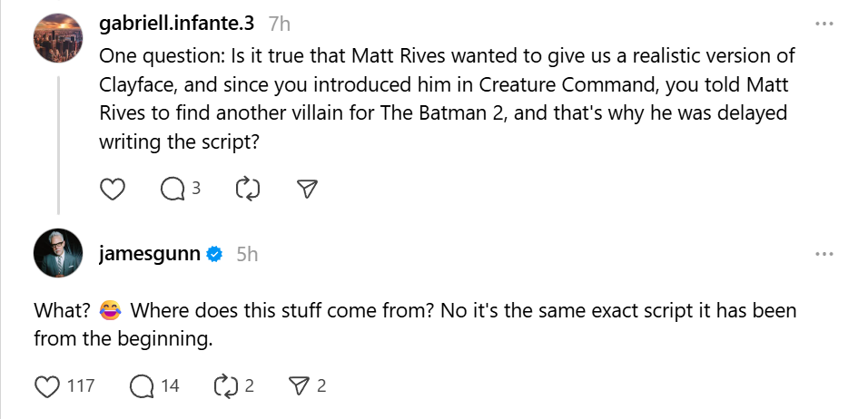Repost gabriell.infante.3's Clayface question
Viewport: 868px width, 419px height.
tap(246, 189)
